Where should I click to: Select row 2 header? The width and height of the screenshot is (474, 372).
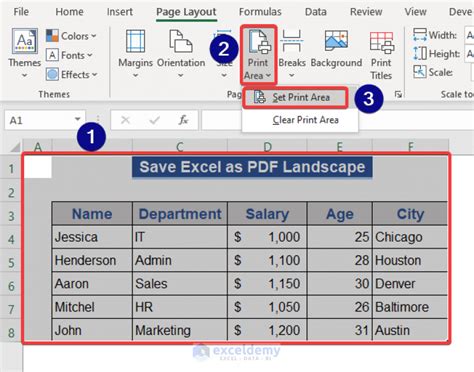[11, 192]
